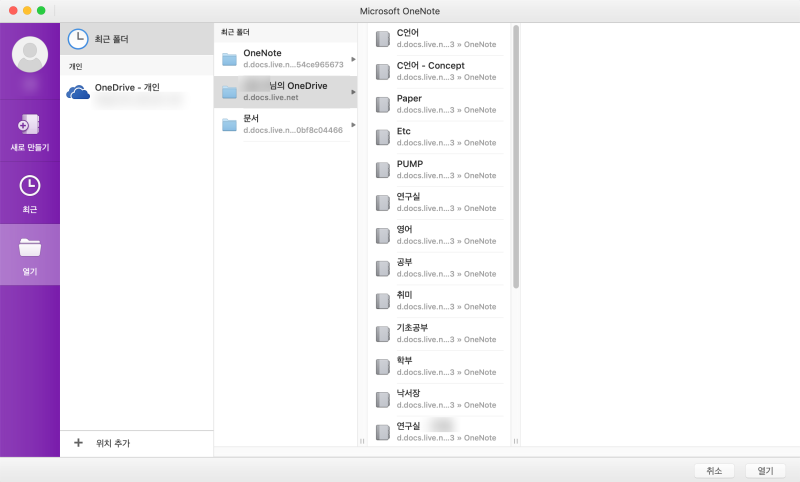Click the notebook icon for 공부
The height and width of the screenshot is (482, 800).
coord(383,268)
